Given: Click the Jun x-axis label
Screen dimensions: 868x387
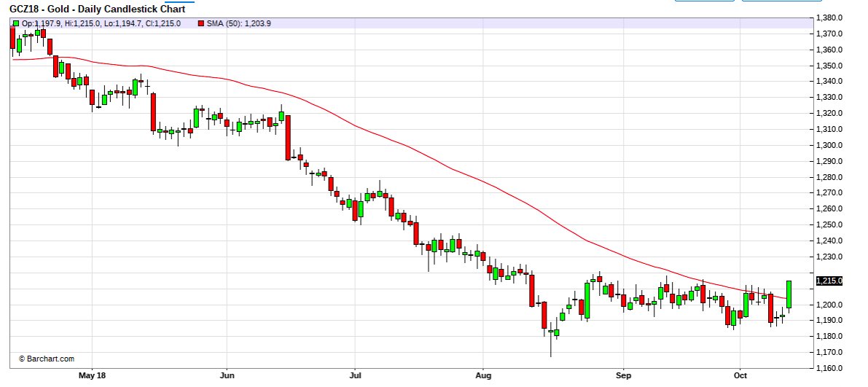Looking at the screenshot, I should pos(227,375).
